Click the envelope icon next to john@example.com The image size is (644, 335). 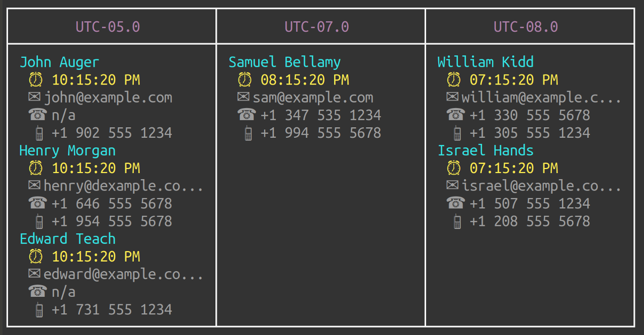click(34, 97)
